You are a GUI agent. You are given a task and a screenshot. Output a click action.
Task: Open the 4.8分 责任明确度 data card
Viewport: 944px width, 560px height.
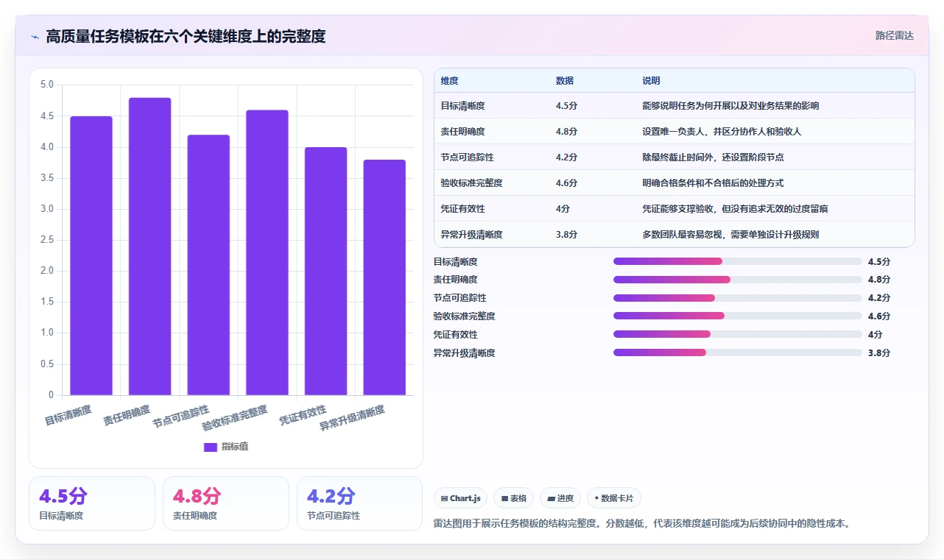point(226,503)
